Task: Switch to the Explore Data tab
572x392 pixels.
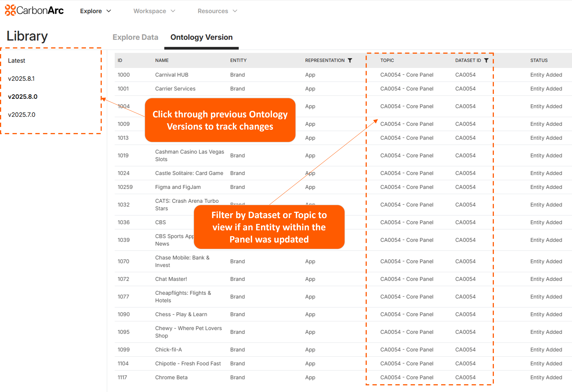Action: (x=135, y=37)
